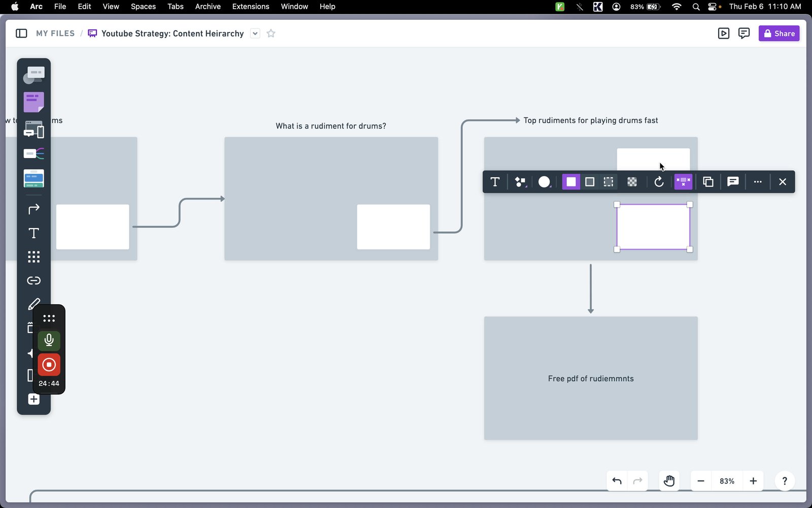The width and height of the screenshot is (812, 508).
Task: Zoom out with the minus button
Action: pos(701,481)
